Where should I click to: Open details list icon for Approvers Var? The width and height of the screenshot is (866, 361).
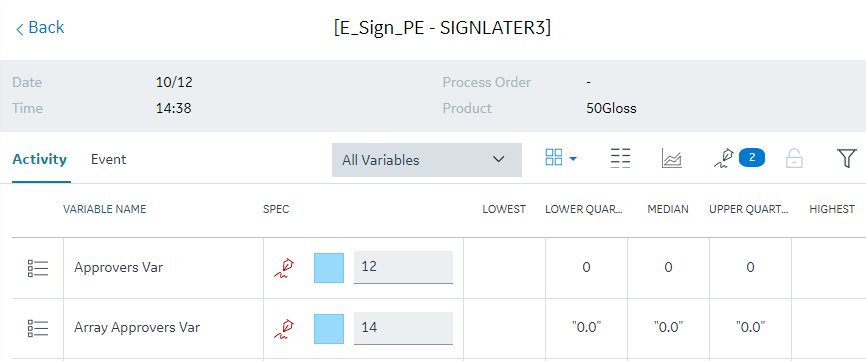click(x=38, y=268)
